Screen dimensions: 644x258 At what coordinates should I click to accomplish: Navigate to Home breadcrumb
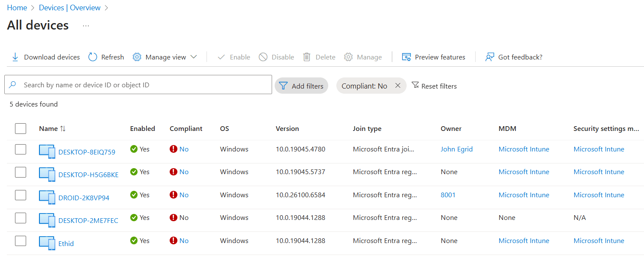point(17,7)
